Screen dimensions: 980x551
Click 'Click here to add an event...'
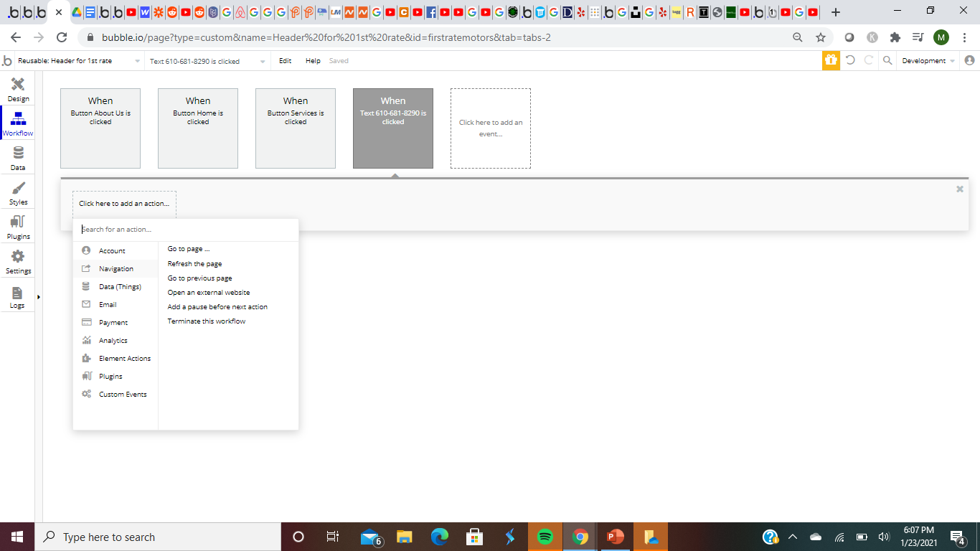(x=491, y=128)
